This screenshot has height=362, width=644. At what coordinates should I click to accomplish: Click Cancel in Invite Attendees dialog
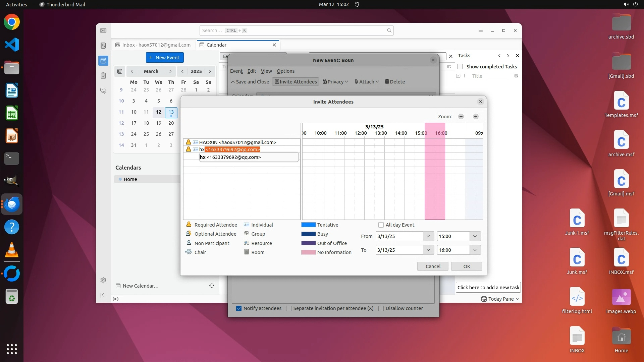(433, 266)
